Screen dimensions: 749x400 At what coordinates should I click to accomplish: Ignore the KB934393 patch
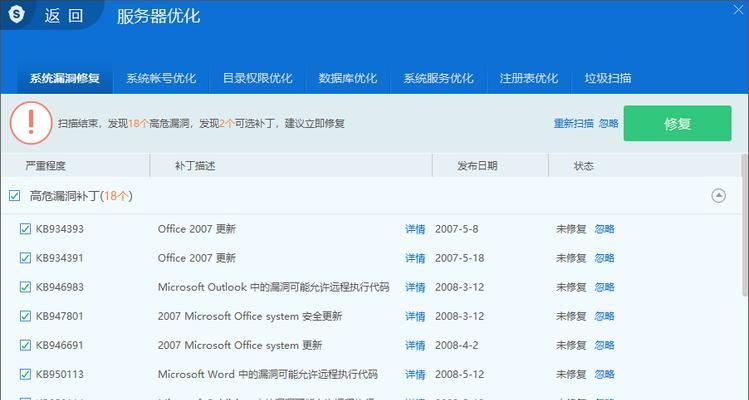tap(604, 229)
